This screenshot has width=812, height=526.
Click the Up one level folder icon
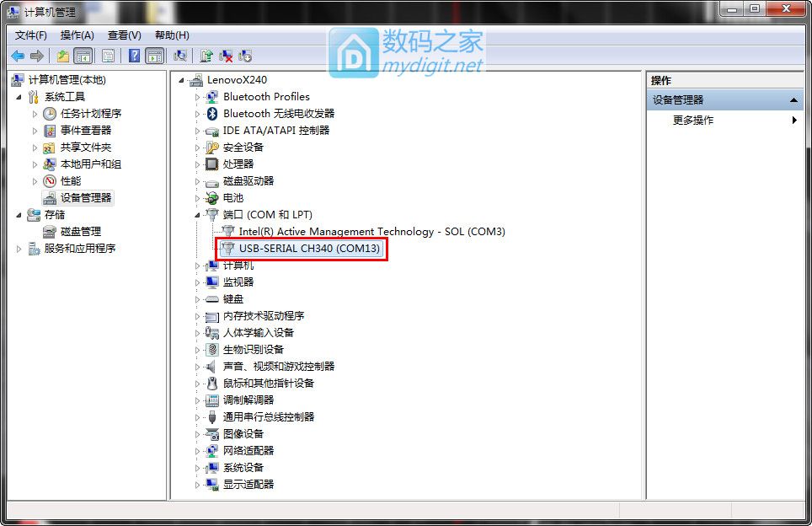point(62,56)
